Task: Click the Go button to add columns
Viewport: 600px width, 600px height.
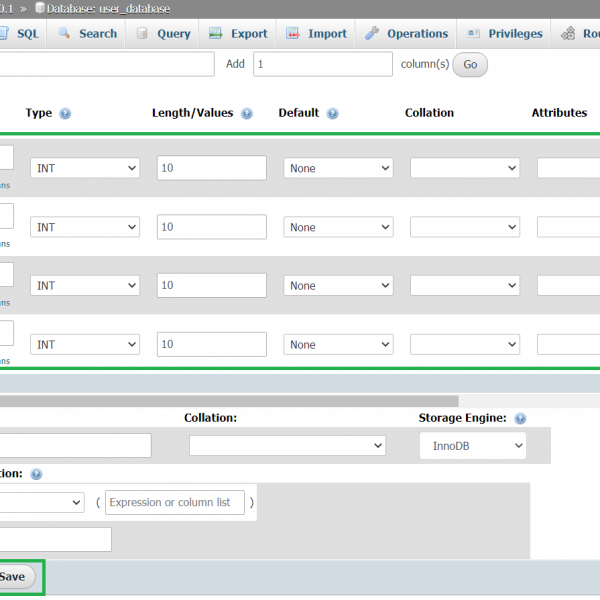Action: (470, 65)
